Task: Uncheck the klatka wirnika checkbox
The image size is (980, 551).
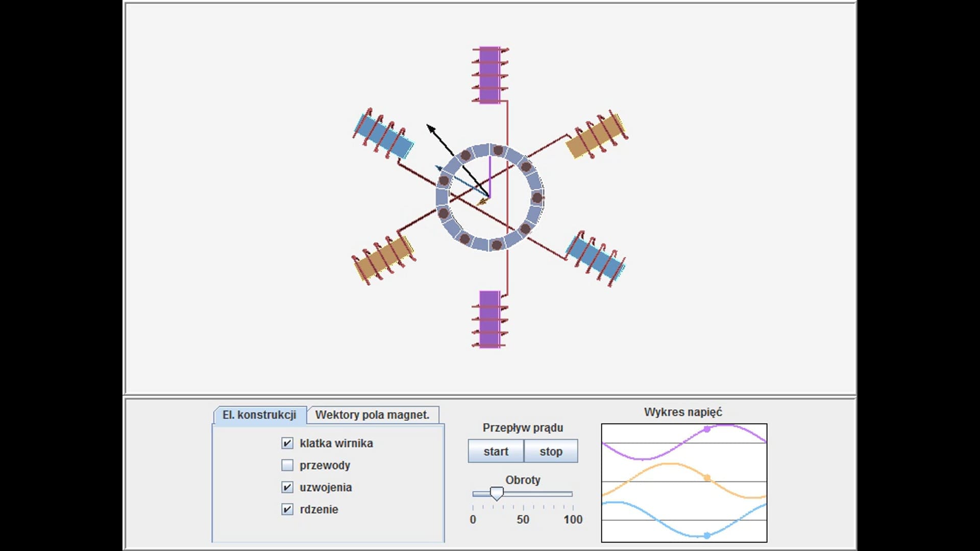Action: pos(287,443)
